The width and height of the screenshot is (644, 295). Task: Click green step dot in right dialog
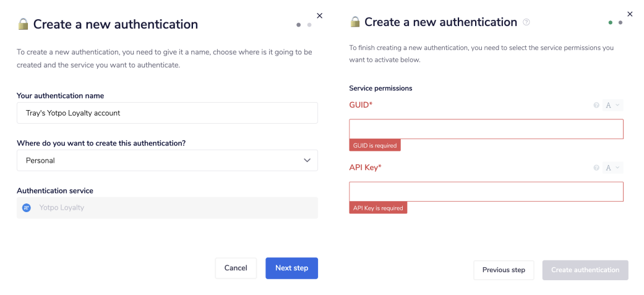point(611,22)
